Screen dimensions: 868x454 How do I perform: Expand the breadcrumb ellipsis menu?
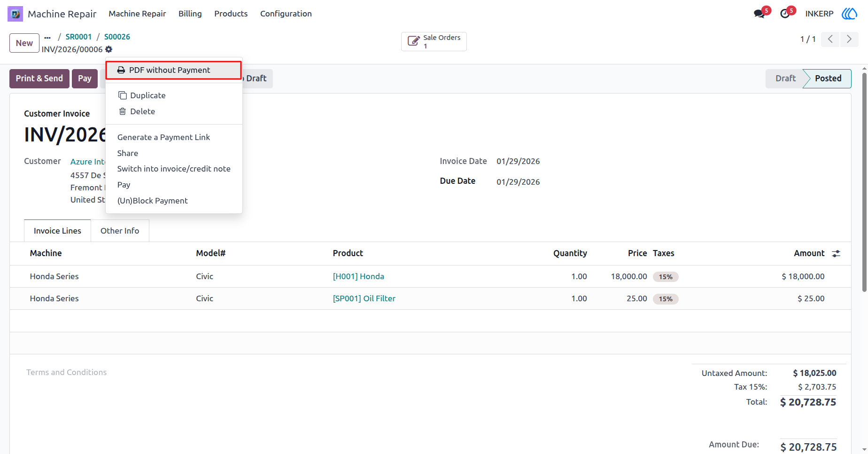[x=47, y=37]
